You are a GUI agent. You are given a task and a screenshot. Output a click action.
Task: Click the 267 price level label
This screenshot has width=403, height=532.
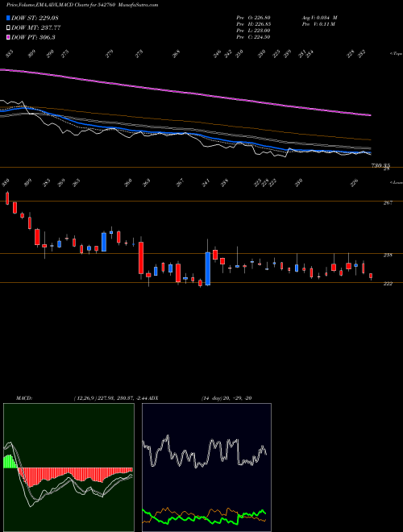coord(388,203)
